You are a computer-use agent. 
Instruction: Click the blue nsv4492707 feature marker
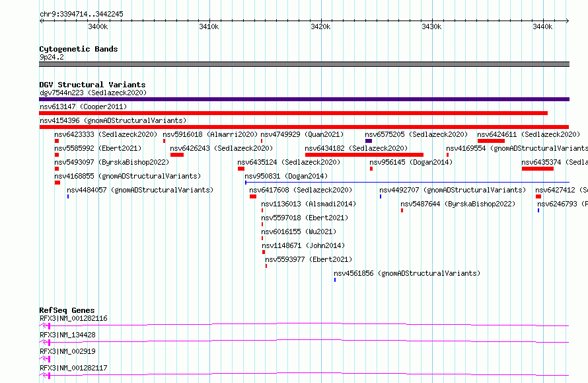381,196
